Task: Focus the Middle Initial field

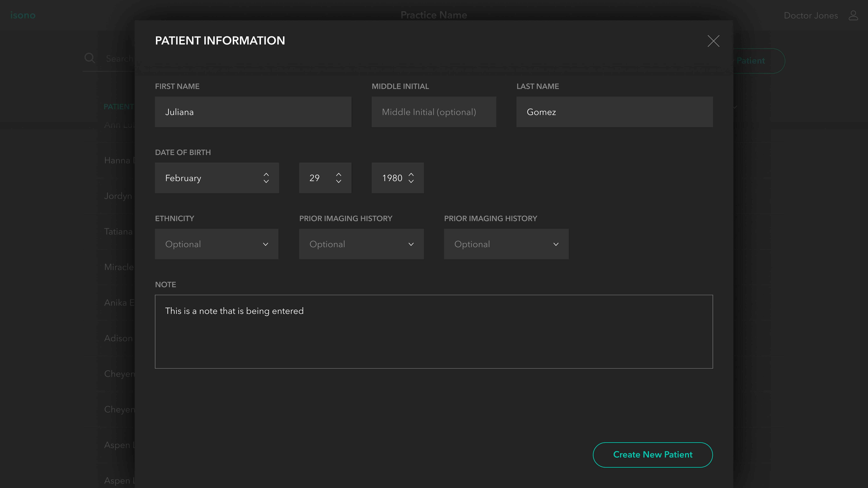Action: click(434, 112)
